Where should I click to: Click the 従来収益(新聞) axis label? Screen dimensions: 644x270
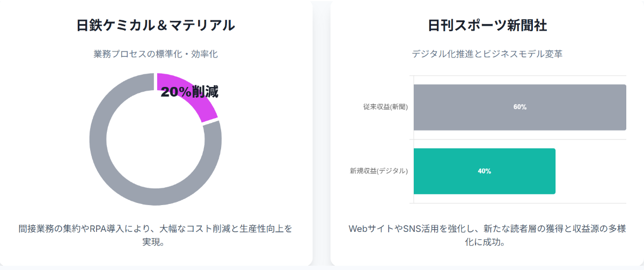pos(385,107)
